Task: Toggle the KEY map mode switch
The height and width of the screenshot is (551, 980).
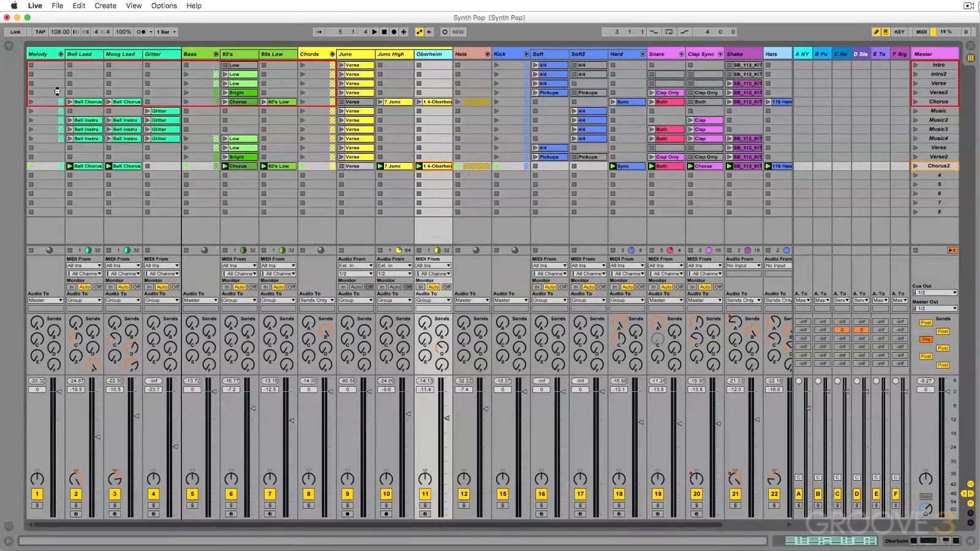Action: 899,32
